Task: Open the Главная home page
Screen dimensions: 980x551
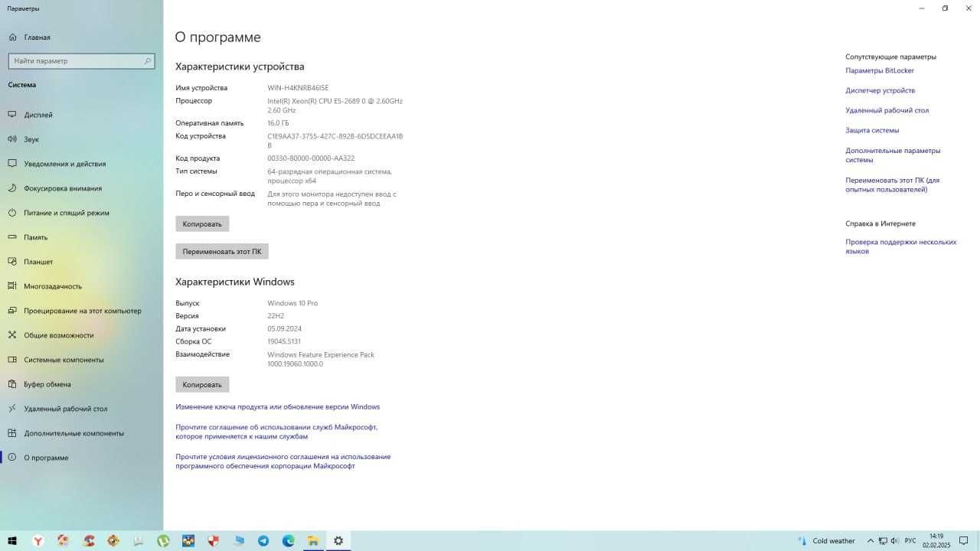Action: click(x=29, y=37)
